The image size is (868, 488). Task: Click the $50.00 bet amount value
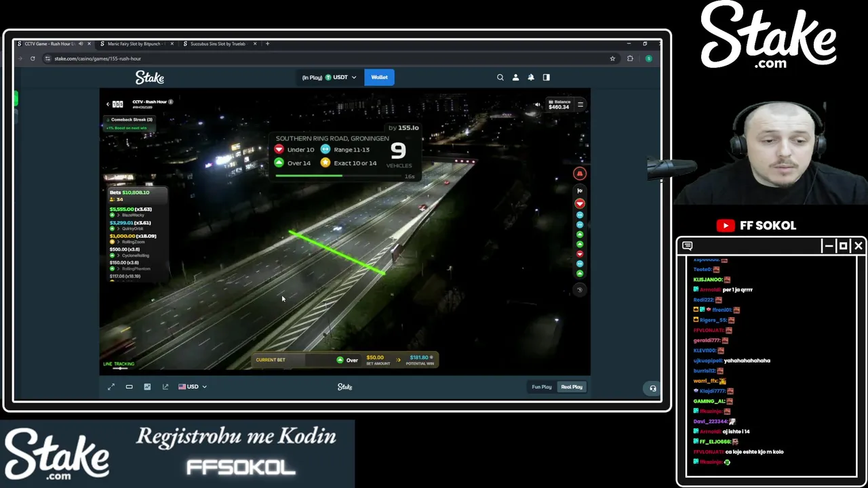[375, 358]
